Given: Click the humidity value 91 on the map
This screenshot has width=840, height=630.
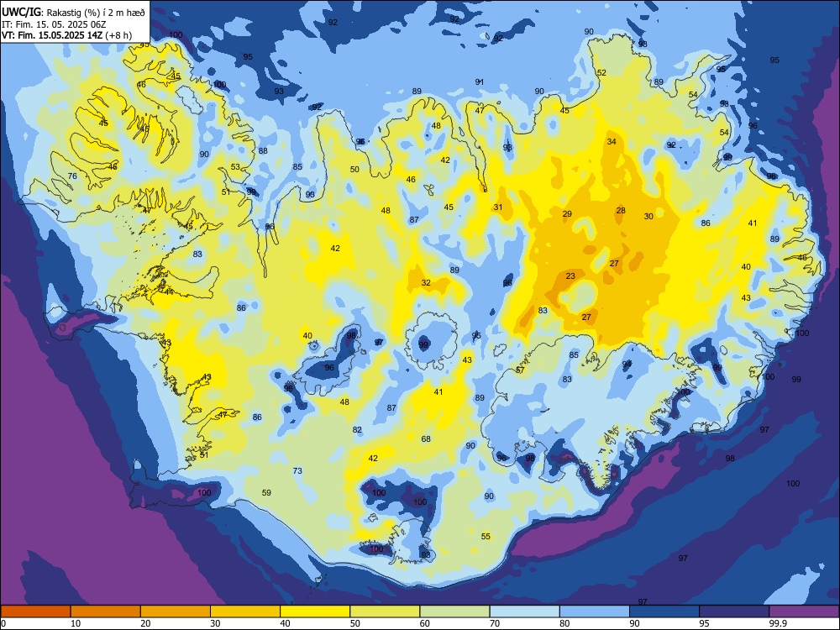Looking at the screenshot, I should coord(480,82).
